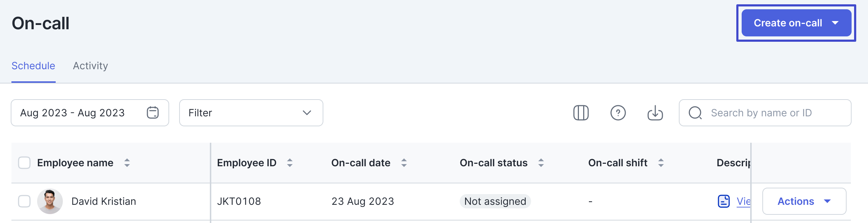Open the calendar icon on date range
868x223 pixels.
point(153,113)
